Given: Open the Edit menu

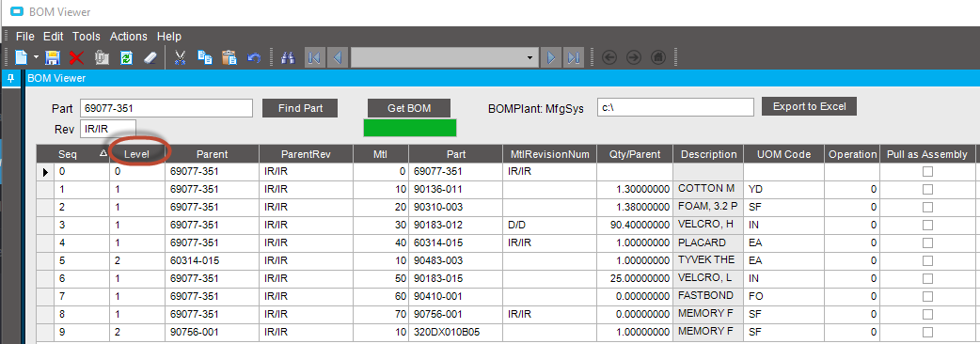Looking at the screenshot, I should pos(54,37).
